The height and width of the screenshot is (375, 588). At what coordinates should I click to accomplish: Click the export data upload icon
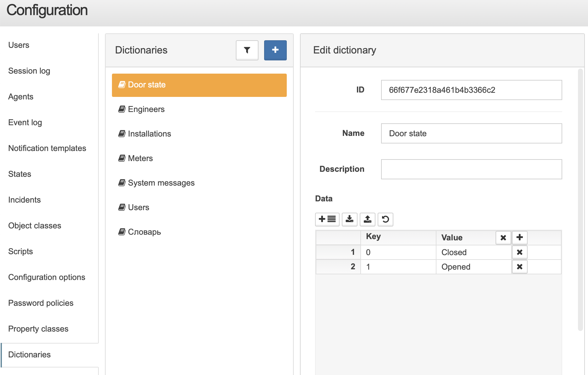(367, 219)
